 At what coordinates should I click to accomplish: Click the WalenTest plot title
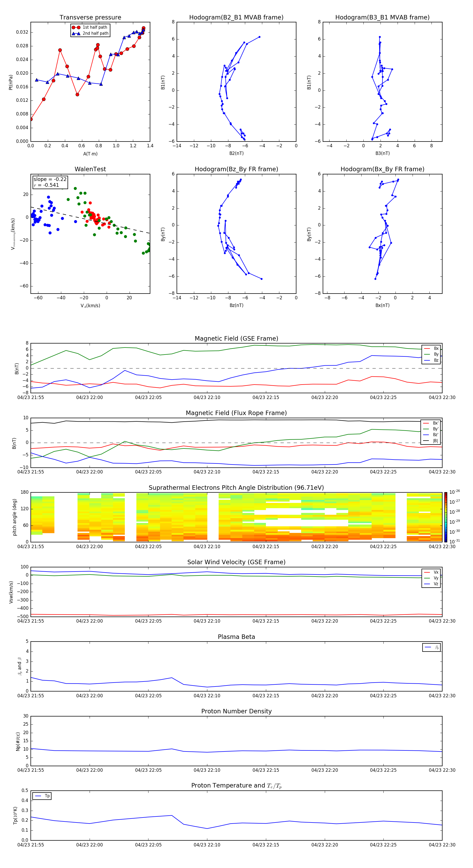click(90, 169)
